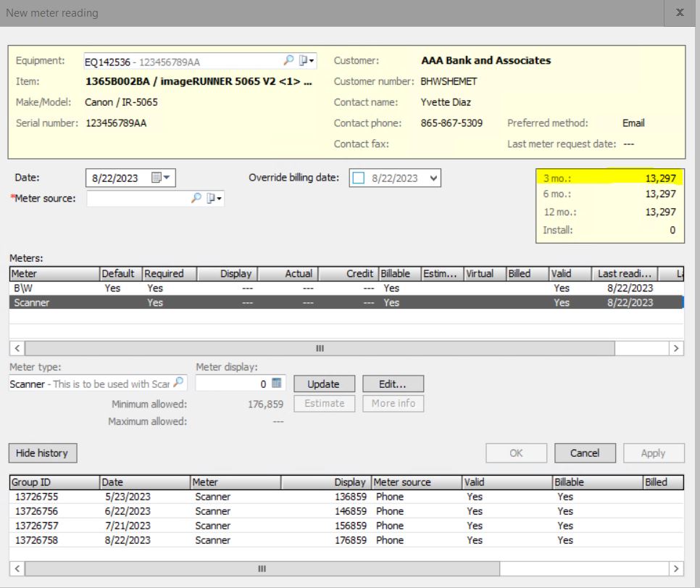Click the Meter source column header in history
The image size is (700, 588).
click(417, 482)
